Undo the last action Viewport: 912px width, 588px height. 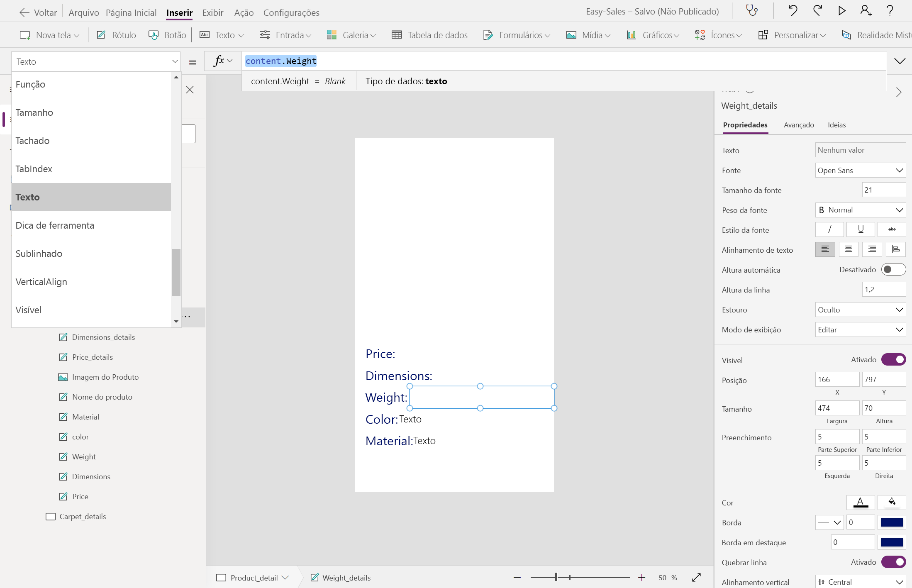tap(793, 11)
